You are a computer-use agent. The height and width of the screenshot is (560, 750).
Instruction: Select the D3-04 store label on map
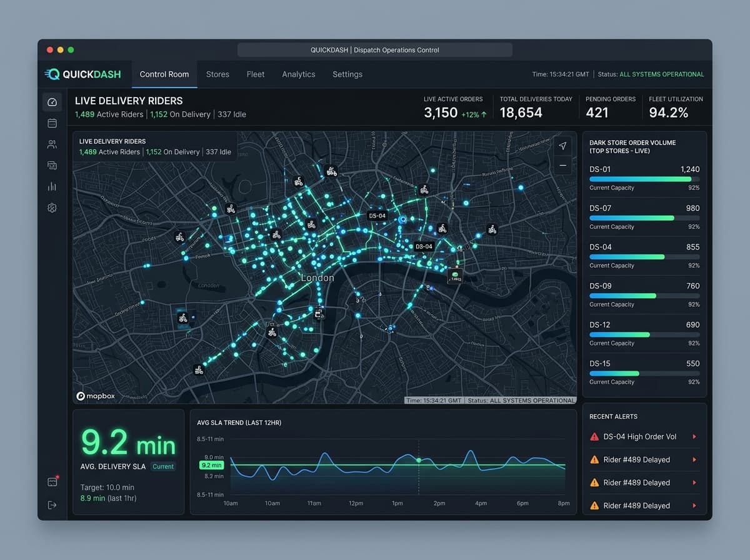click(424, 246)
